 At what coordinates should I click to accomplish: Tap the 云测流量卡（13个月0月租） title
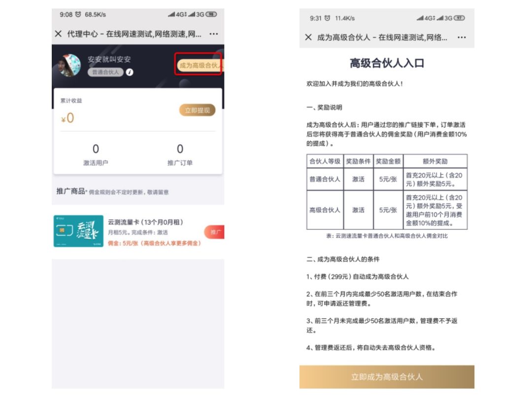pyautogui.click(x=145, y=222)
